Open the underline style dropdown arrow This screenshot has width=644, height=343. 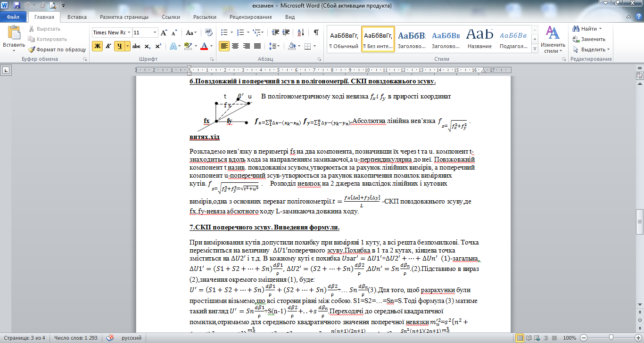tap(128, 46)
